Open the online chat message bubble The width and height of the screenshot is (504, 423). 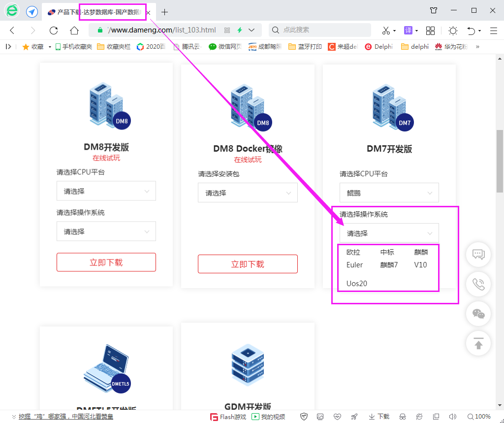[478, 254]
